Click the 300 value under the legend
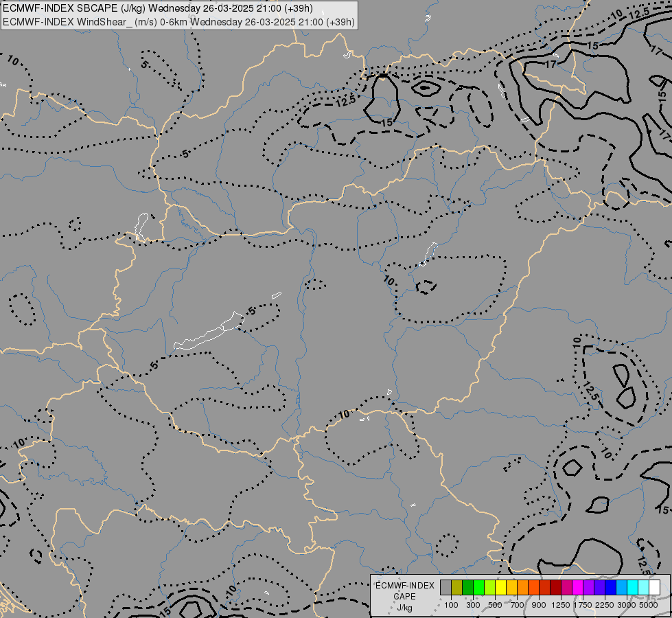Screen dimensions: 672x618 [x=473, y=605]
